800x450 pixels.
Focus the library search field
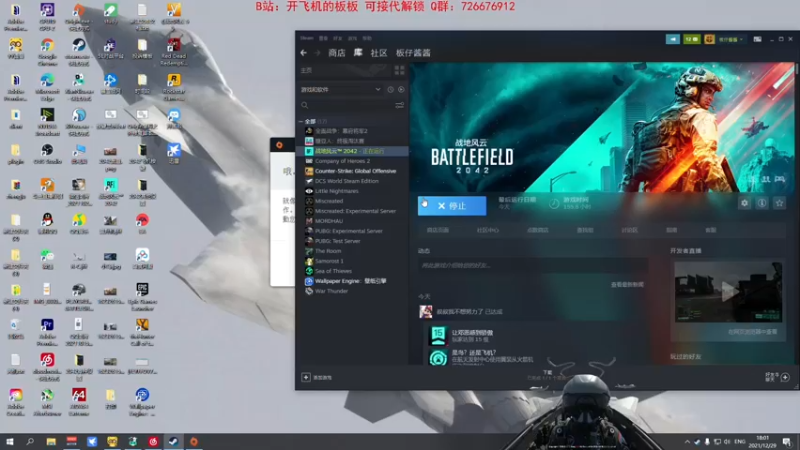coord(346,105)
